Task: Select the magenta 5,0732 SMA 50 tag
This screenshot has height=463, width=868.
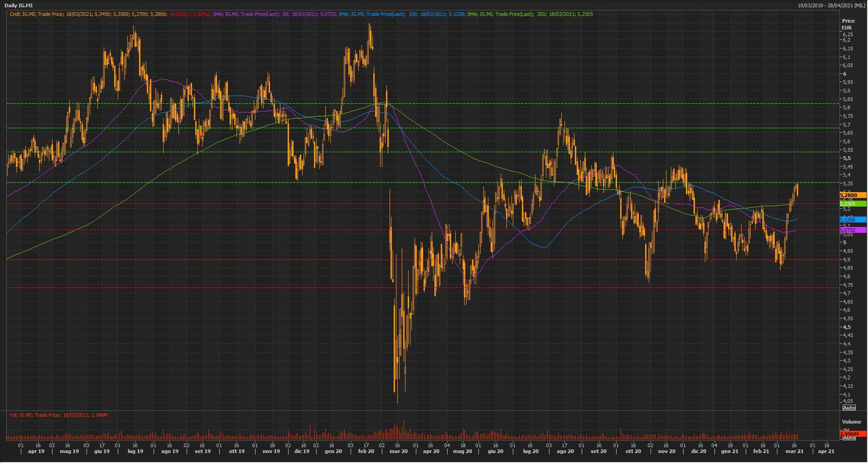Action: click(x=853, y=231)
